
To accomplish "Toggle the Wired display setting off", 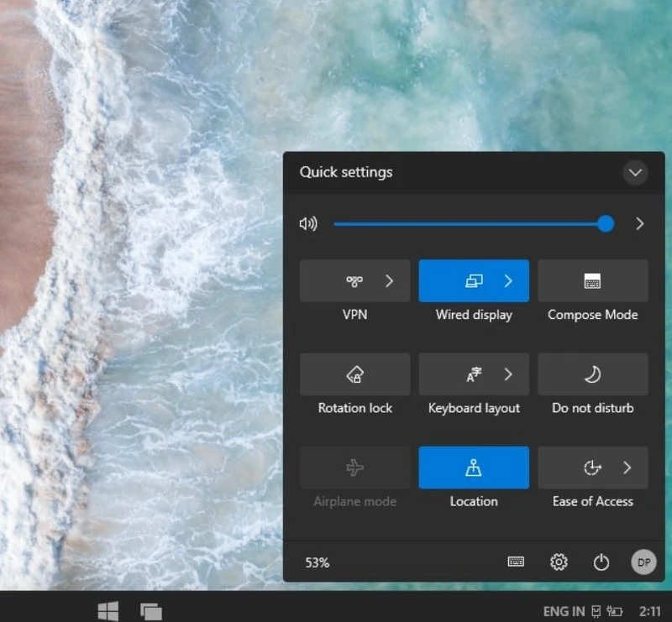I will point(466,280).
